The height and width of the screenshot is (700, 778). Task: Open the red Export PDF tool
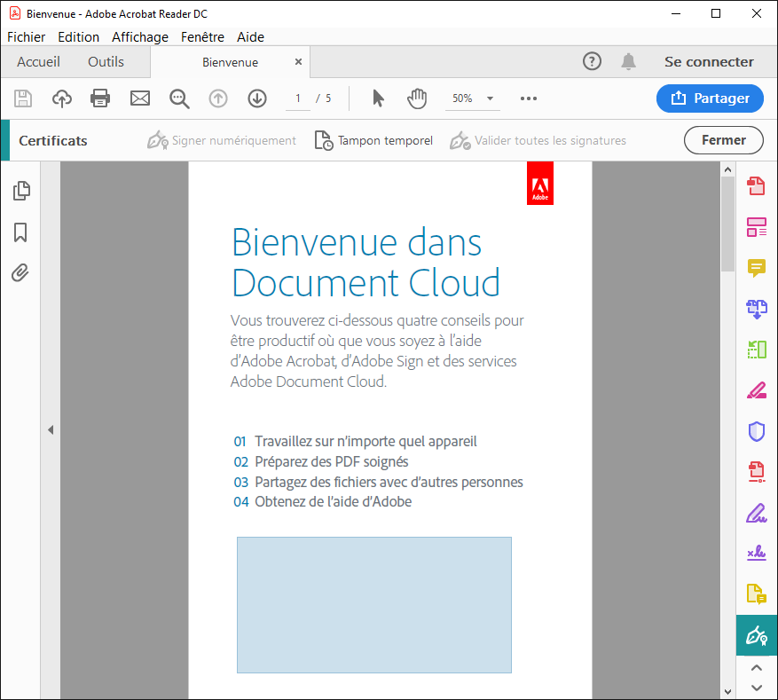pos(756,472)
